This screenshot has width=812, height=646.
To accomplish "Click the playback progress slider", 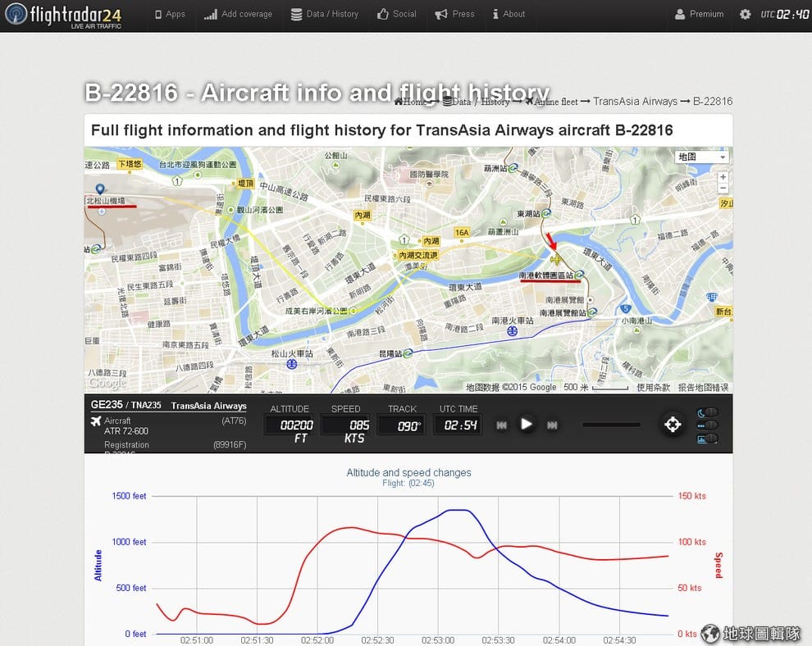I will (612, 425).
